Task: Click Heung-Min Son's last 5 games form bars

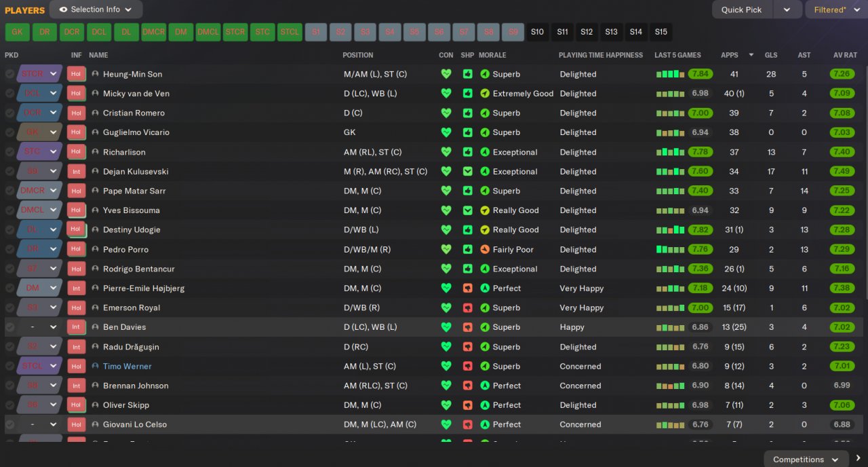Action: click(671, 74)
